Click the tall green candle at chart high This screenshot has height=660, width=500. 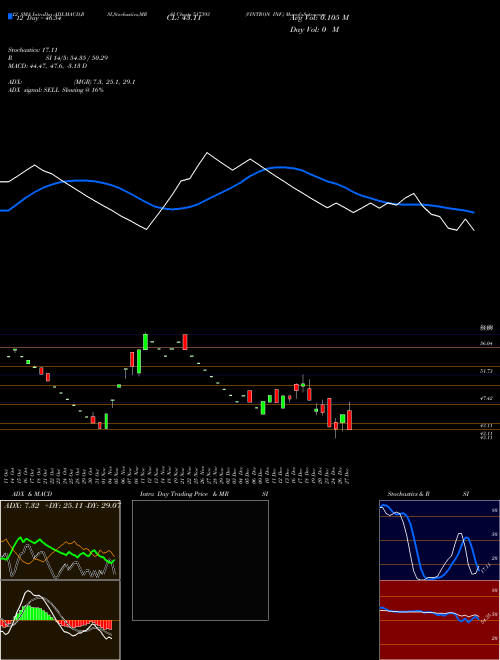click(145, 341)
